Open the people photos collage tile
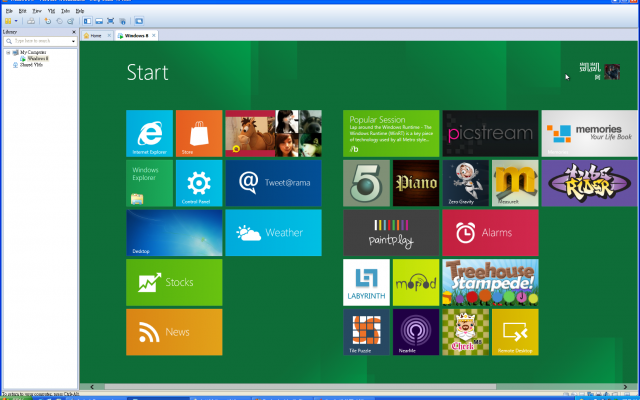 [273, 133]
